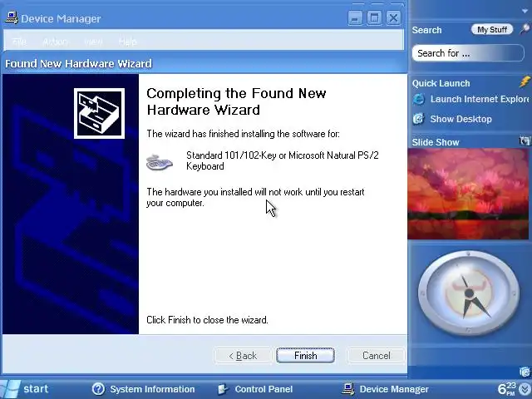
Task: Focus the Search for input field
Action: point(468,53)
